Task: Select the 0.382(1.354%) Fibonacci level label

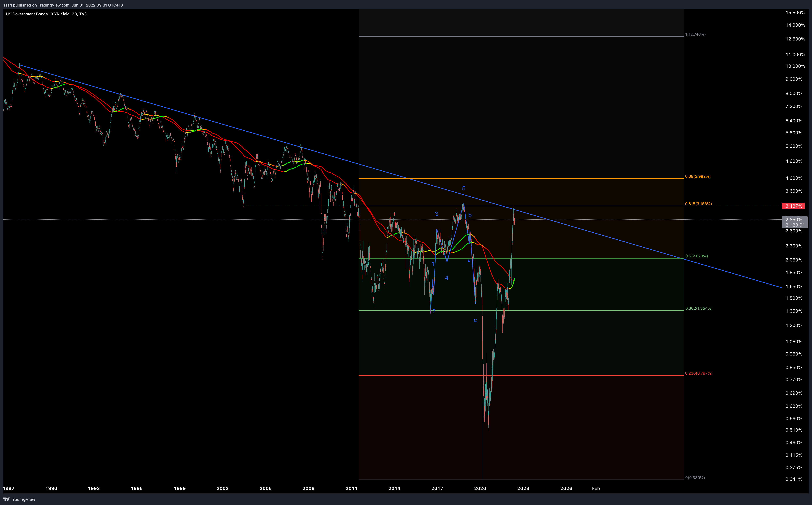Action: [x=699, y=308]
